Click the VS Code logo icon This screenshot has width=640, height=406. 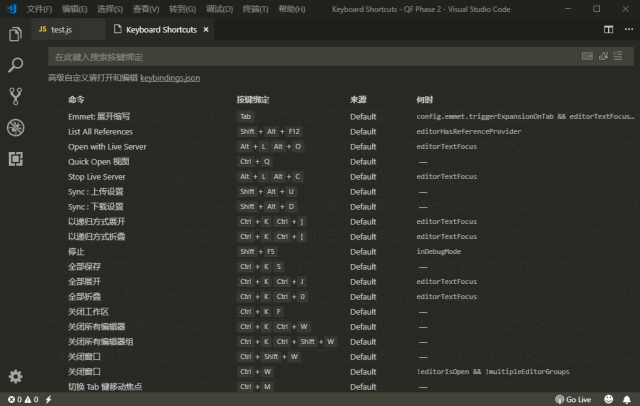click(x=11, y=9)
